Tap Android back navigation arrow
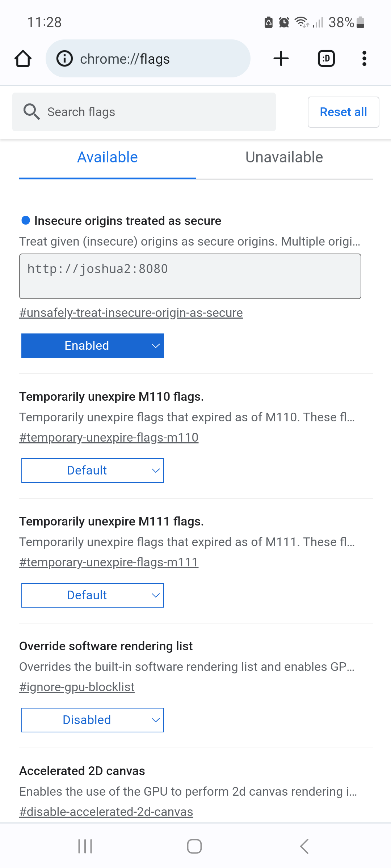Screen dimensions: 391x868 (304, 846)
